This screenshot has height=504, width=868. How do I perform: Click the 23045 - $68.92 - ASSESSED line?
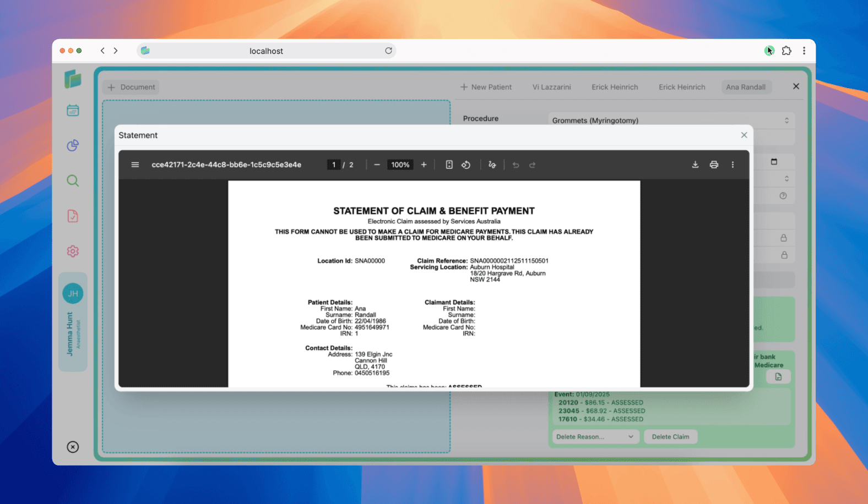tap(602, 411)
